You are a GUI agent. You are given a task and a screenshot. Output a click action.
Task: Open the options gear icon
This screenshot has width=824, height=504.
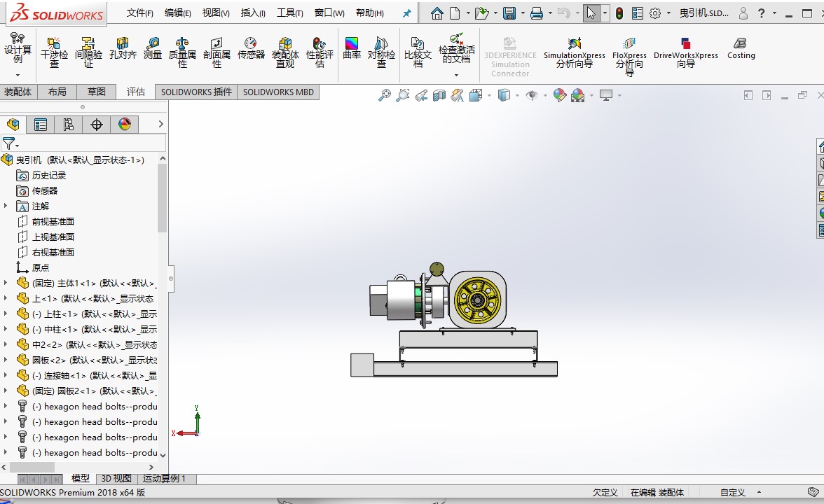(x=654, y=13)
